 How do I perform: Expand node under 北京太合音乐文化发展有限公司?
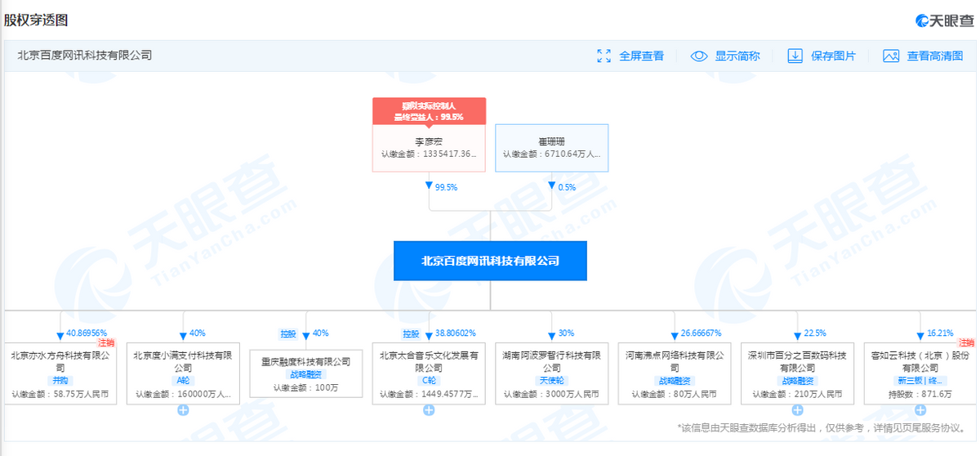tap(429, 410)
